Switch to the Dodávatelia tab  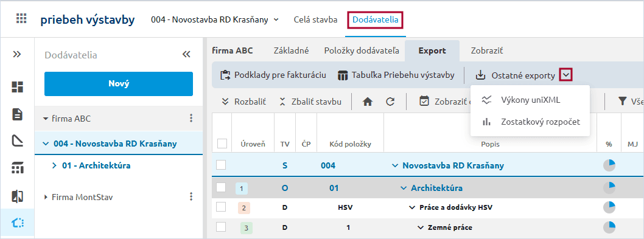[x=376, y=19]
